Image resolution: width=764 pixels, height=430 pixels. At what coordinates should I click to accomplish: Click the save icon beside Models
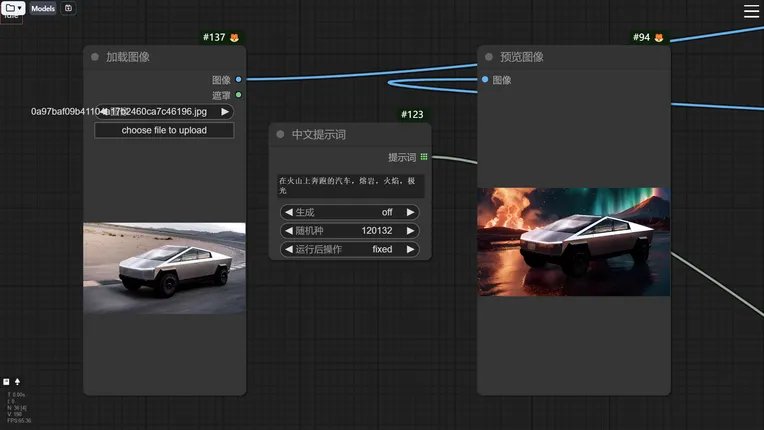tap(68, 8)
